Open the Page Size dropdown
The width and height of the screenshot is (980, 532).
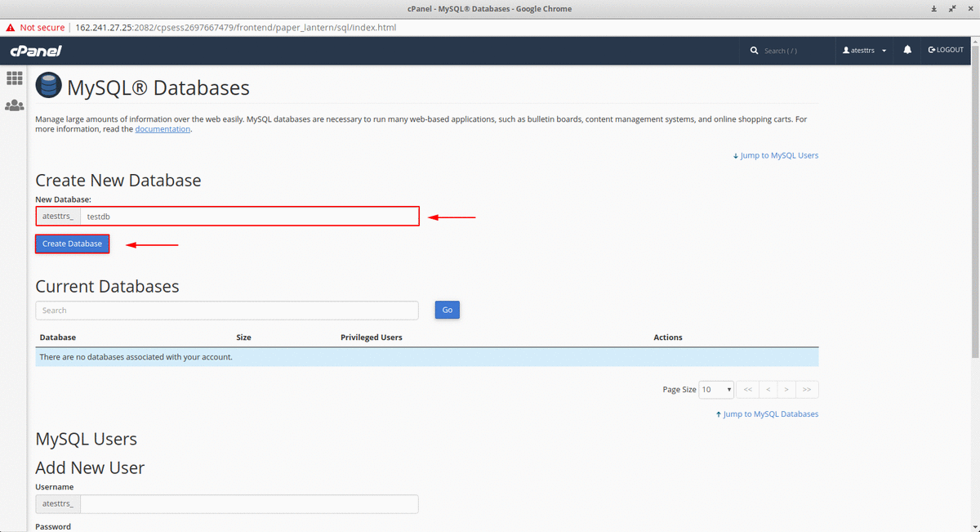tap(716, 390)
